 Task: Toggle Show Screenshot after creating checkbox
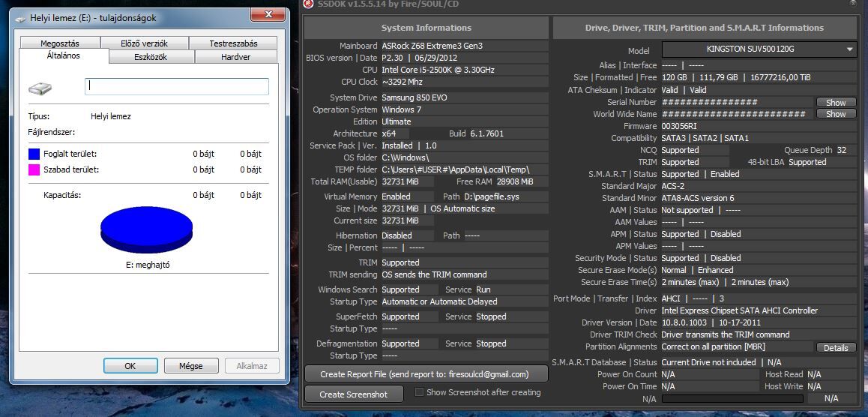click(419, 392)
